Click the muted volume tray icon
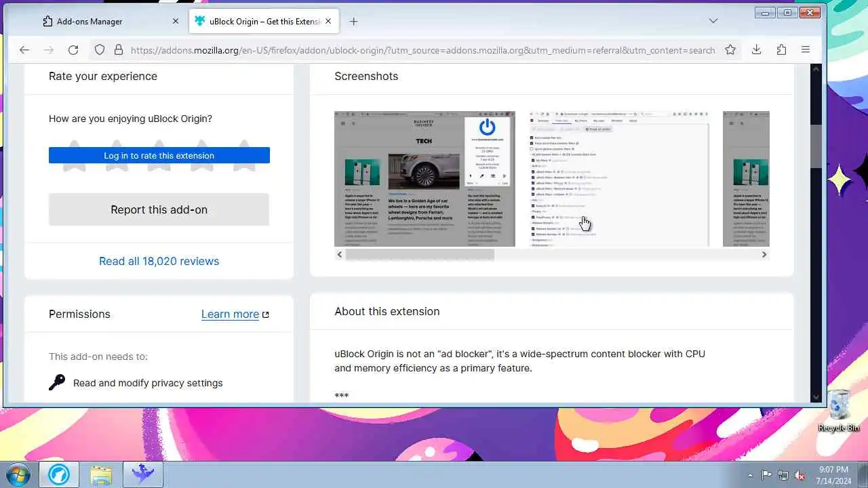The image size is (868, 488). click(x=800, y=475)
